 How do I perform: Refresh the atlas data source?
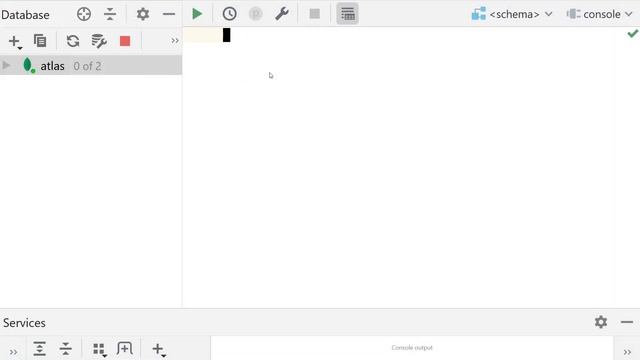[x=73, y=41]
